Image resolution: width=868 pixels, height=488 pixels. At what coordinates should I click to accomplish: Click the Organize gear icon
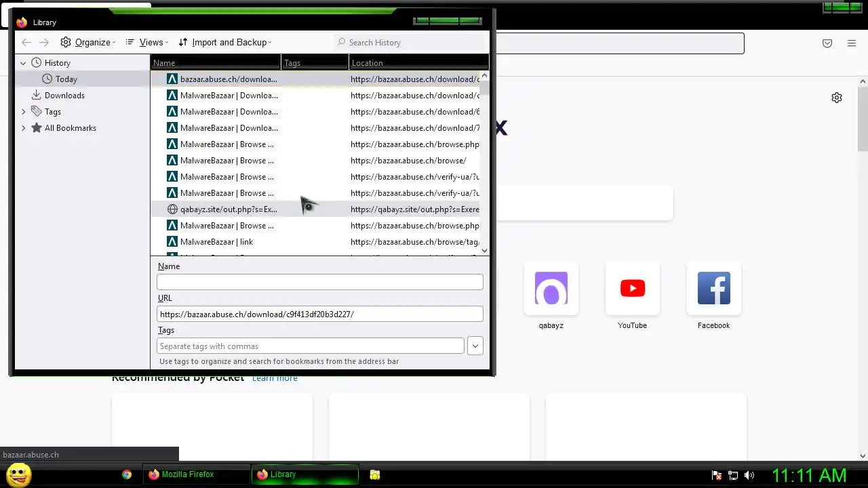pyautogui.click(x=66, y=42)
